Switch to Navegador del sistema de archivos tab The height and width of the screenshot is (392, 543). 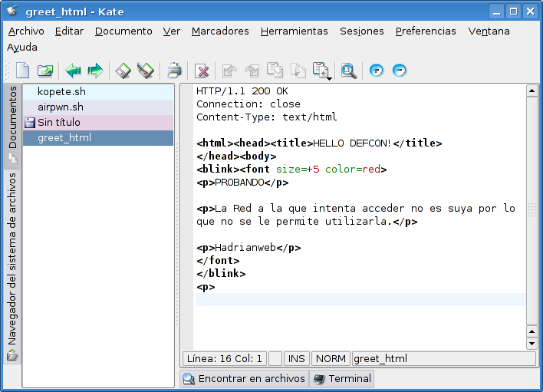[x=12, y=267]
